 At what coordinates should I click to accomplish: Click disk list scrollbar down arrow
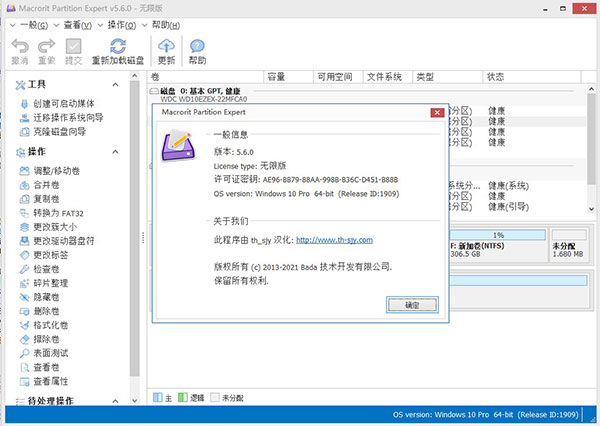click(x=591, y=209)
